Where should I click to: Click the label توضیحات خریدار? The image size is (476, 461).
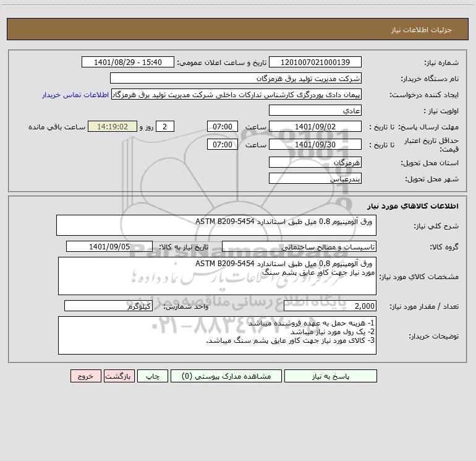[x=434, y=336]
